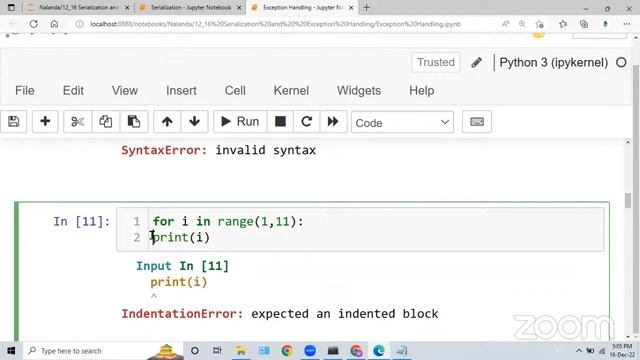Move selected cell up arrow
Viewport: 640px width, 360px height.
(167, 122)
